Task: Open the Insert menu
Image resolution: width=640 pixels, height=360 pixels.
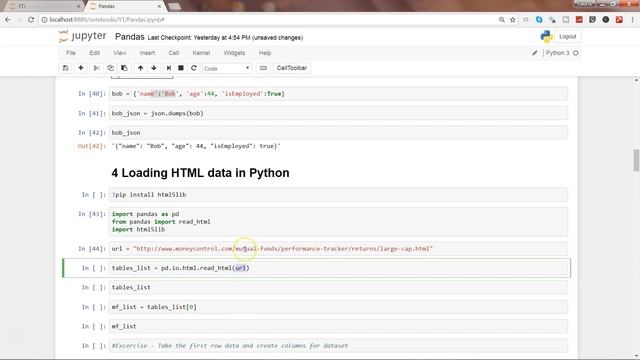Action: (147, 53)
